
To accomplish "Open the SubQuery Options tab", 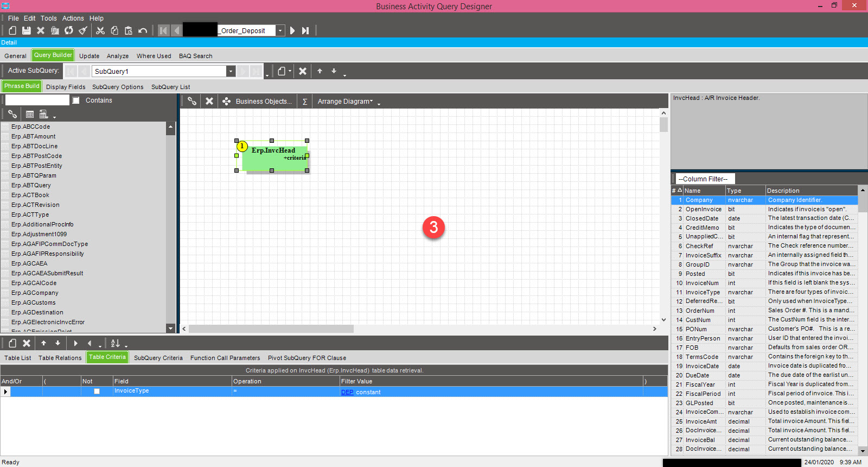I will coord(118,87).
